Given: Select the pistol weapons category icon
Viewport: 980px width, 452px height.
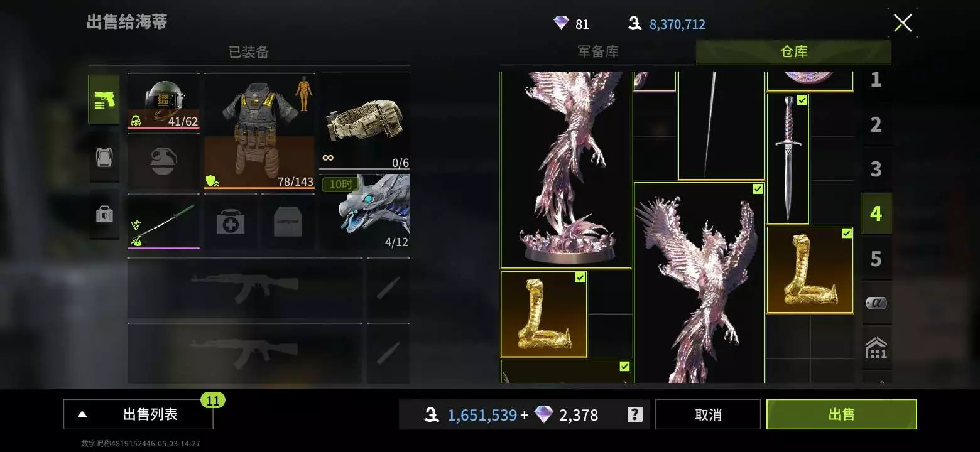Looking at the screenshot, I should pos(104,99).
